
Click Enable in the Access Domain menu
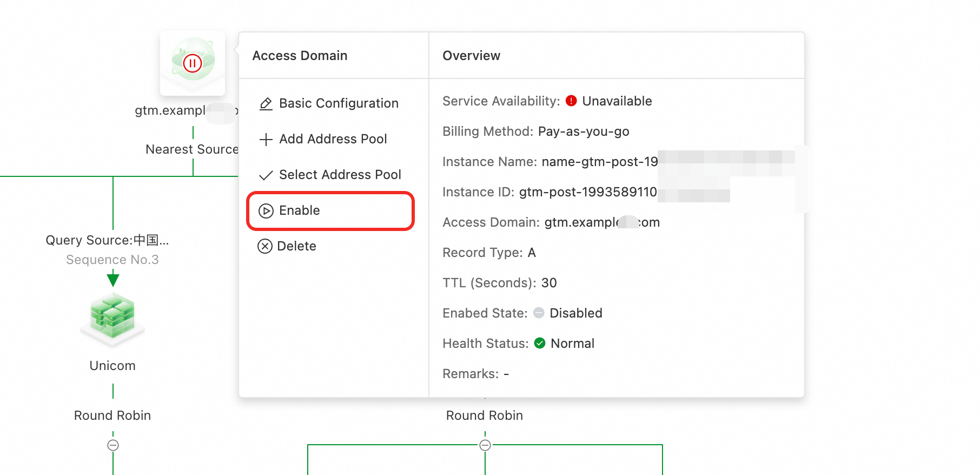pos(330,210)
